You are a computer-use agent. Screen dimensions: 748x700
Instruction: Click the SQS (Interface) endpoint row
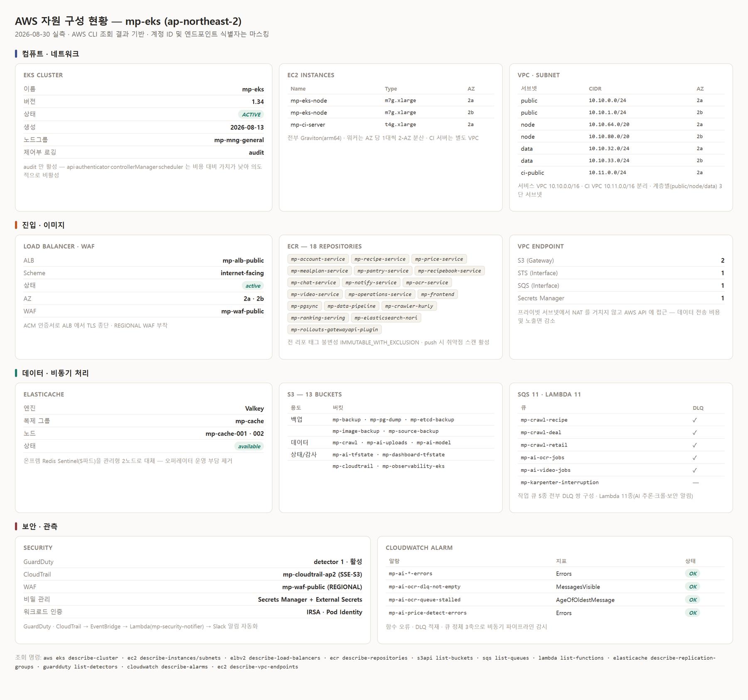(x=621, y=286)
